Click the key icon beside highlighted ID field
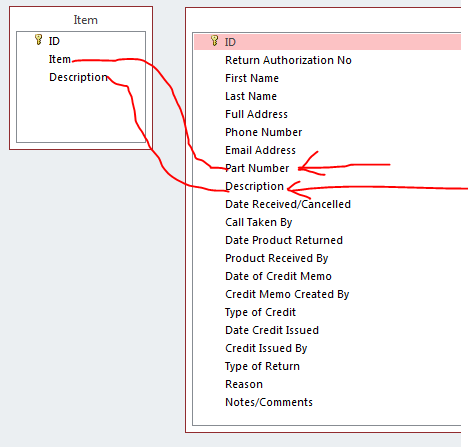 tap(214, 41)
